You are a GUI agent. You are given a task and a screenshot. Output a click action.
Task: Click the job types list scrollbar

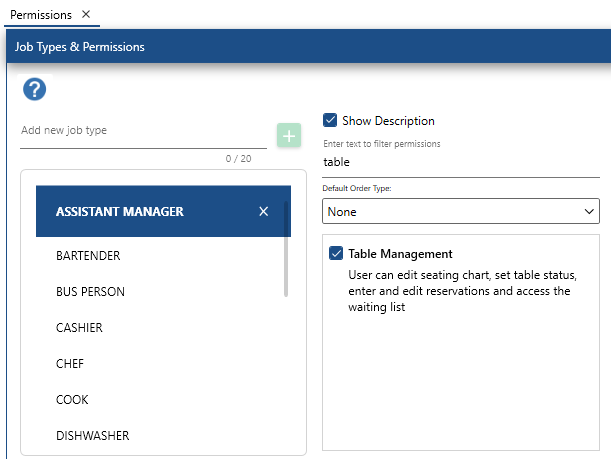coord(287,250)
